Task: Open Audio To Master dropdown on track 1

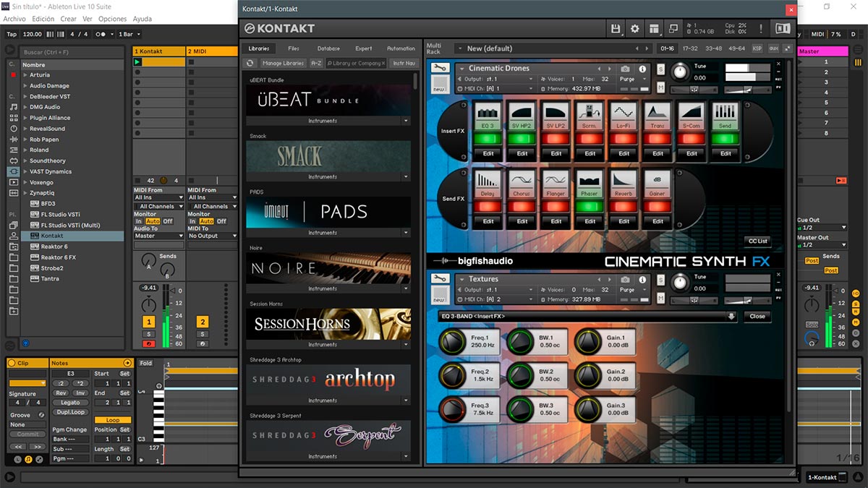Action: click(x=158, y=236)
